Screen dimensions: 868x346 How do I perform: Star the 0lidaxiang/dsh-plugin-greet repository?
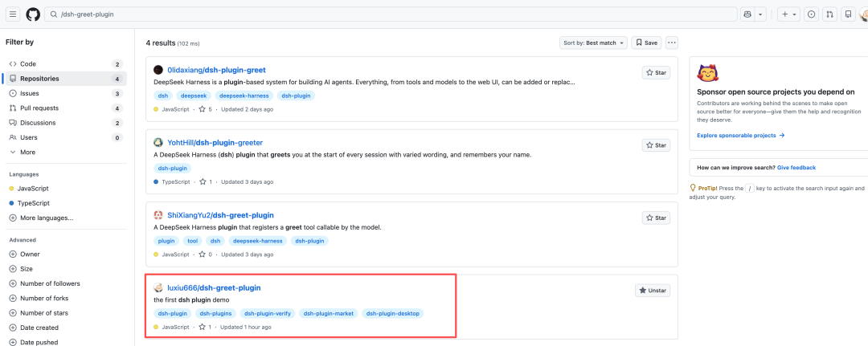pyautogui.click(x=656, y=72)
